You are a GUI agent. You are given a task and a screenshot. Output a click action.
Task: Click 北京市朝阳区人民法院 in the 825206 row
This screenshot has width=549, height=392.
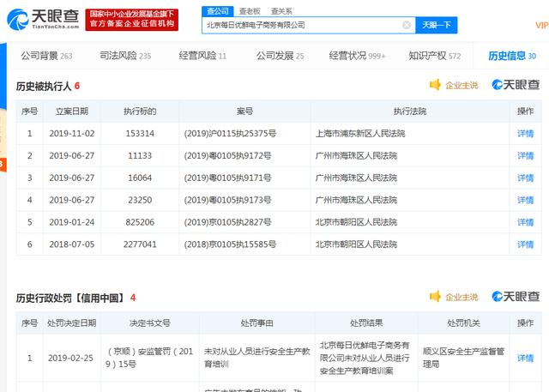(356, 222)
